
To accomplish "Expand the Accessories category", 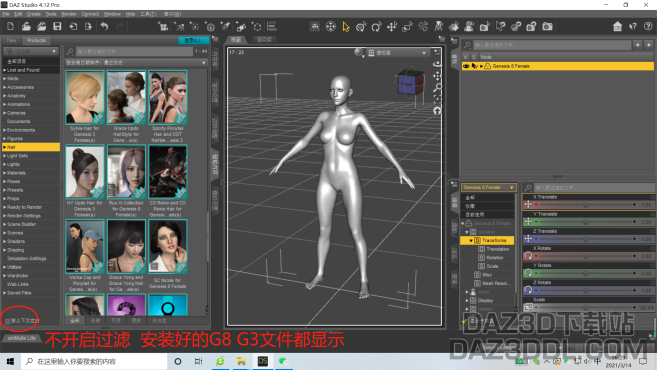I will (x=5, y=87).
